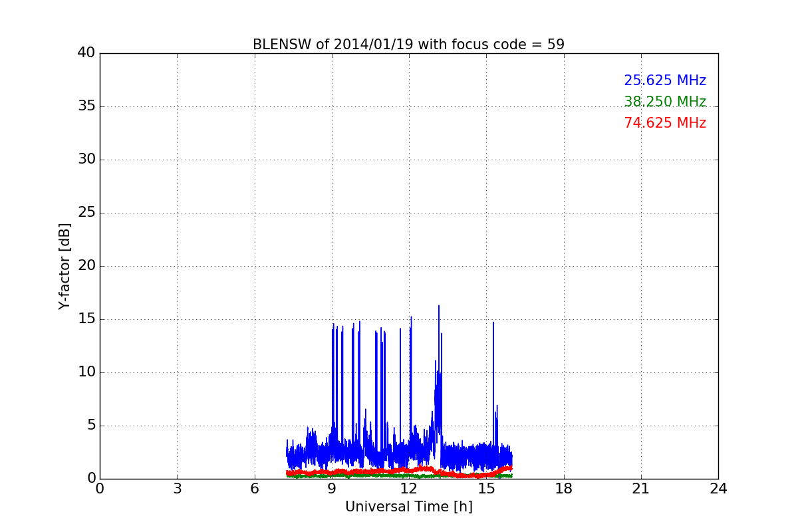
Task: Select the blue '25.625 MHz' legend label
Action: coord(665,80)
